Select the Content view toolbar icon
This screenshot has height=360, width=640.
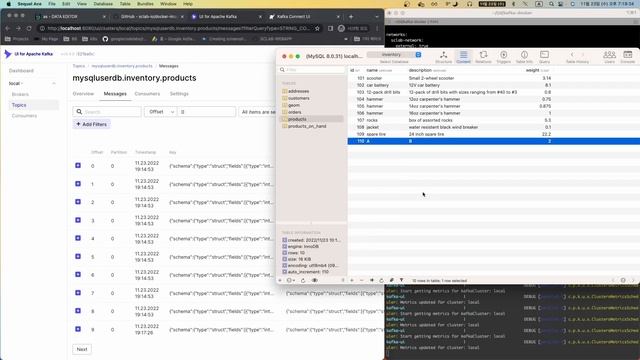(x=463, y=57)
